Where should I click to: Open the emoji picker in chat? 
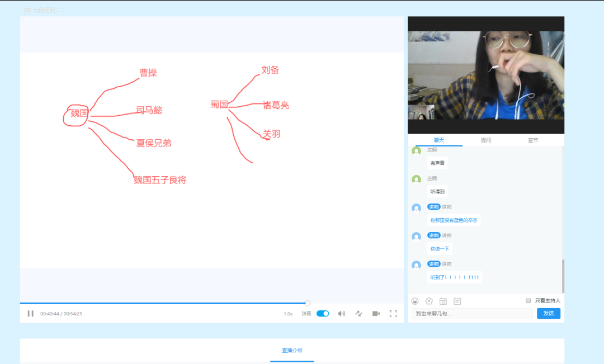(414, 301)
